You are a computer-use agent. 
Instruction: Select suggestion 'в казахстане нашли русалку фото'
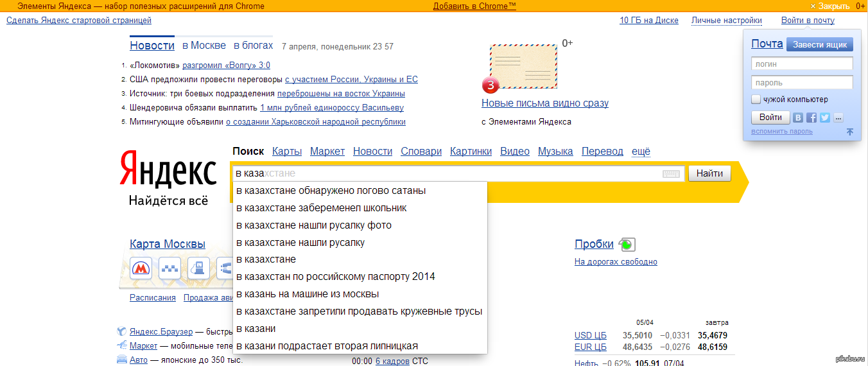(x=314, y=225)
